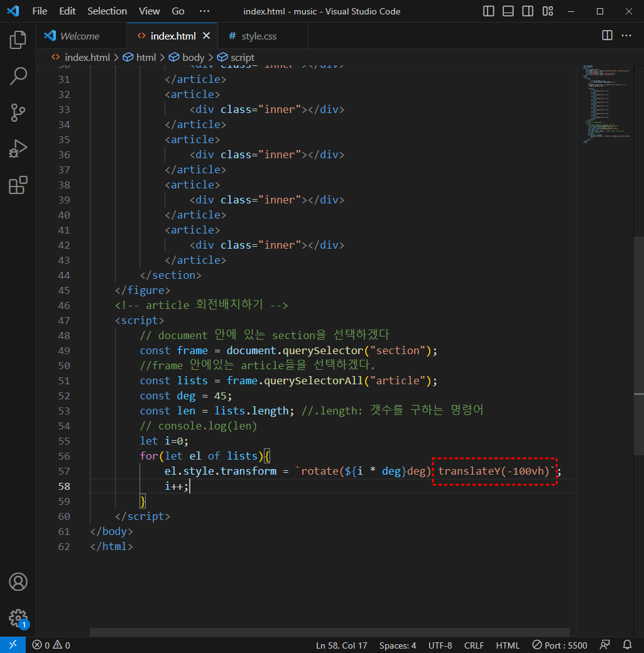644x653 pixels.
Task: Open the Run and Debug view
Action: click(18, 149)
